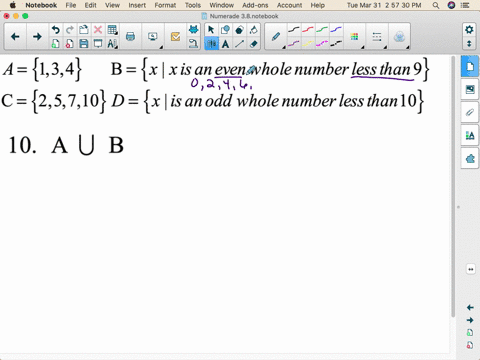
Task: Choose the magenta pen style
Action: coord(322,43)
